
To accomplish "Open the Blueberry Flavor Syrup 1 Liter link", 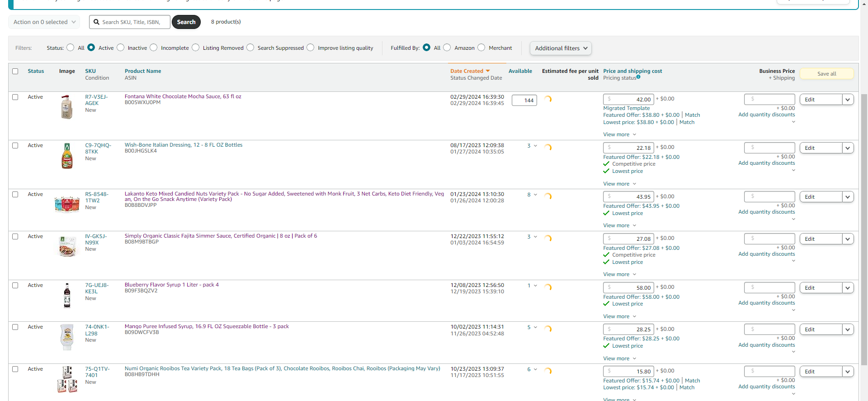I will pyautogui.click(x=172, y=285).
